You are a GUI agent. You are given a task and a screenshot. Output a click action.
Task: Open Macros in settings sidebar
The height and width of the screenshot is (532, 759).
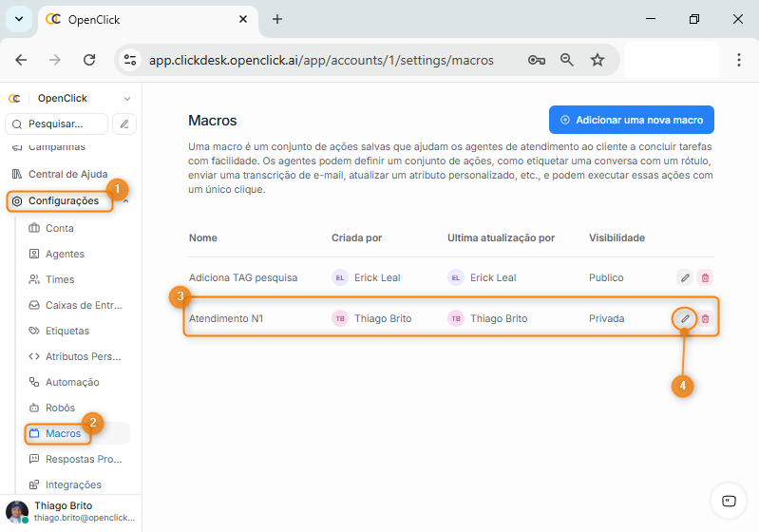63,433
